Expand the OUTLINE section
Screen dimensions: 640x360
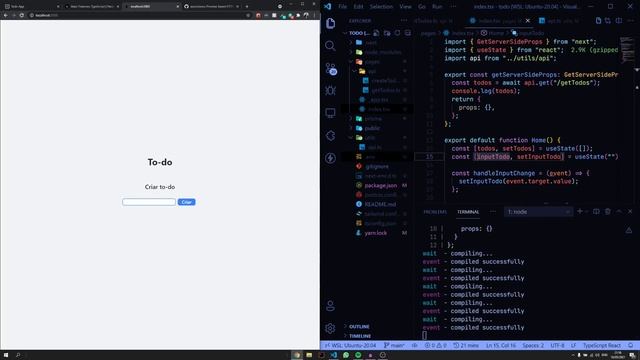(359, 327)
